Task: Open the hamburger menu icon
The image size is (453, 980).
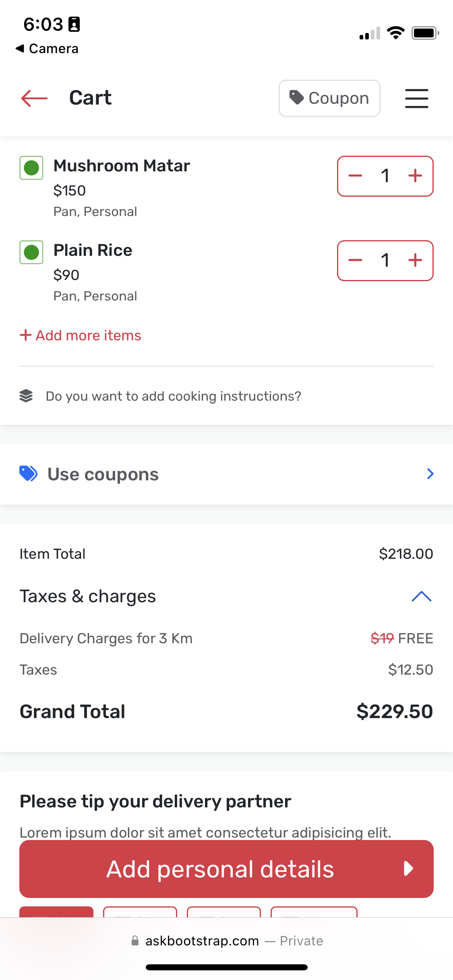Action: pyautogui.click(x=416, y=99)
